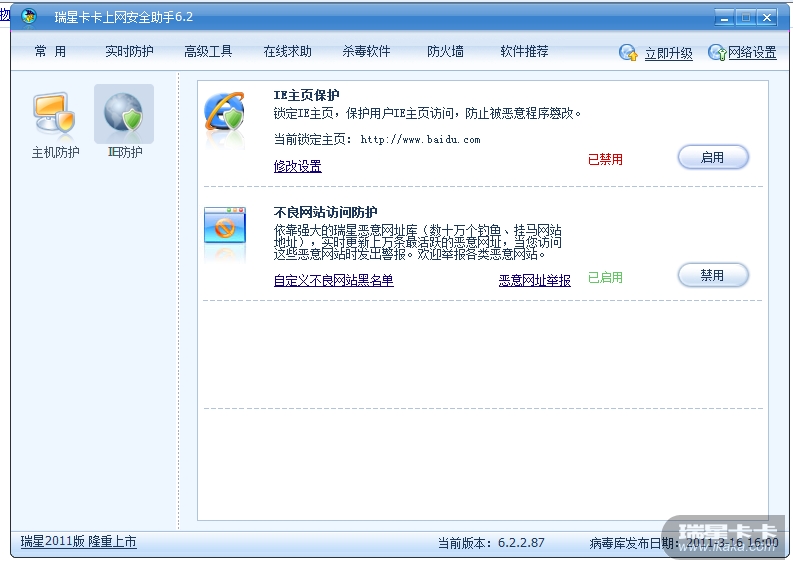Click the 病毒库发布日期 status text
Screen dimensions: 793x566
(x=684, y=544)
